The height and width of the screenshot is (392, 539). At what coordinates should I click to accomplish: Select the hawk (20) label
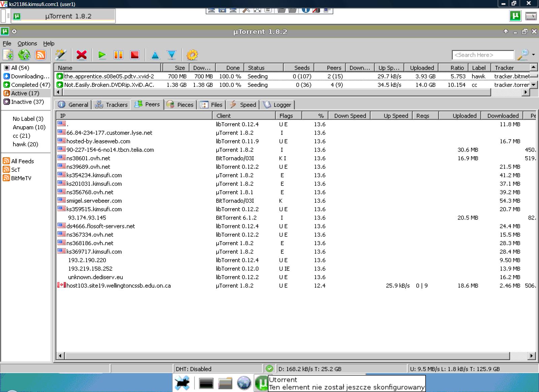[x=25, y=144]
